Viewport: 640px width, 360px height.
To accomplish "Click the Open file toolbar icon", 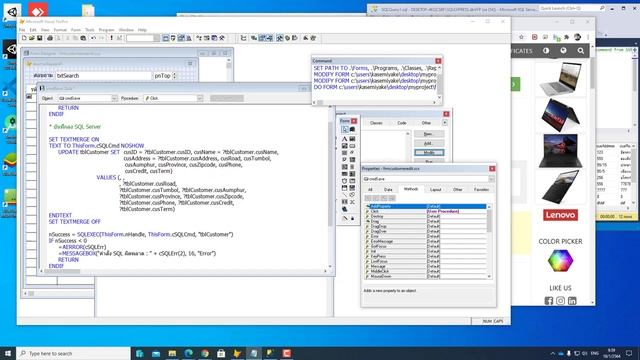I will pyautogui.click(x=31, y=38).
